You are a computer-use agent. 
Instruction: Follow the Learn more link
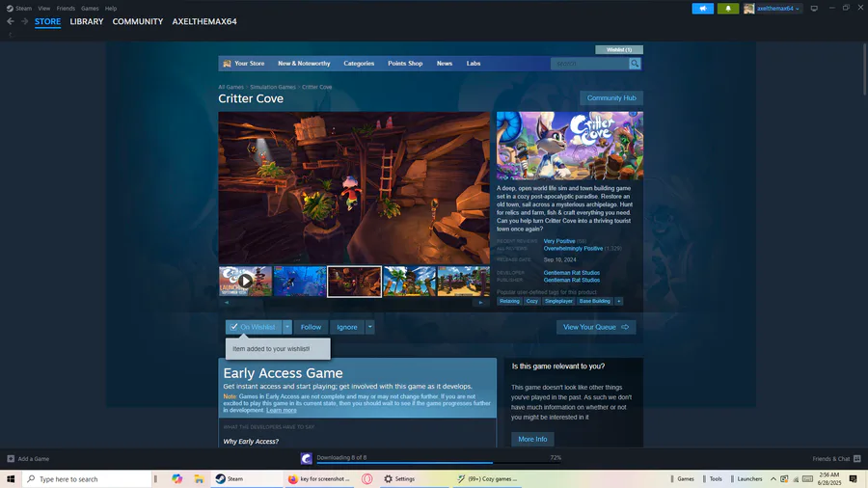click(x=282, y=410)
